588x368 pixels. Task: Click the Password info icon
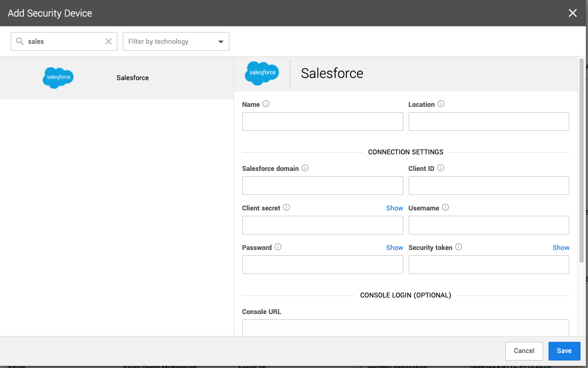coord(278,247)
